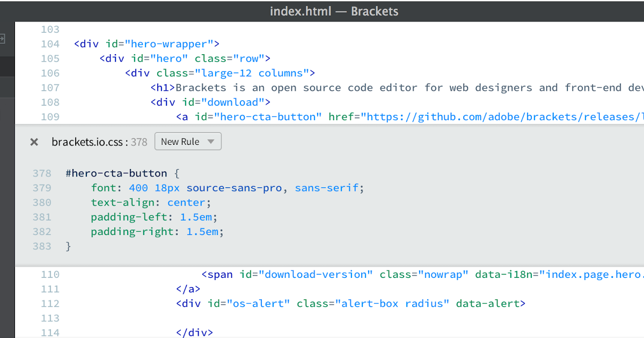Click the closing </a> tag

pyautogui.click(x=188, y=289)
